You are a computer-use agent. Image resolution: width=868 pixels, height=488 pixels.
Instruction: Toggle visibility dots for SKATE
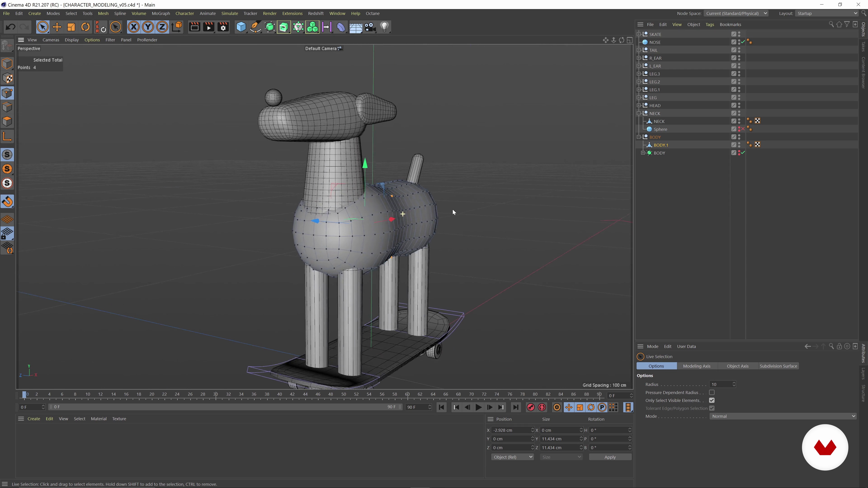(739, 34)
